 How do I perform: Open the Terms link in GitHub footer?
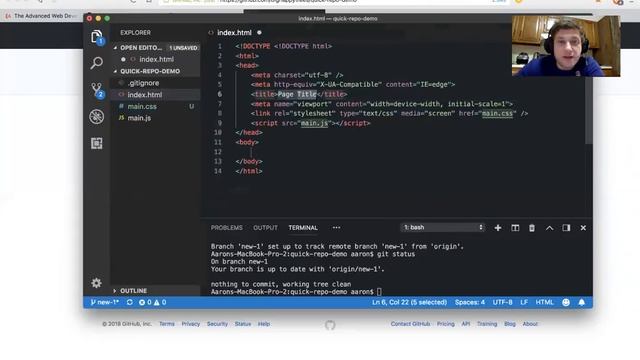pos(167,324)
